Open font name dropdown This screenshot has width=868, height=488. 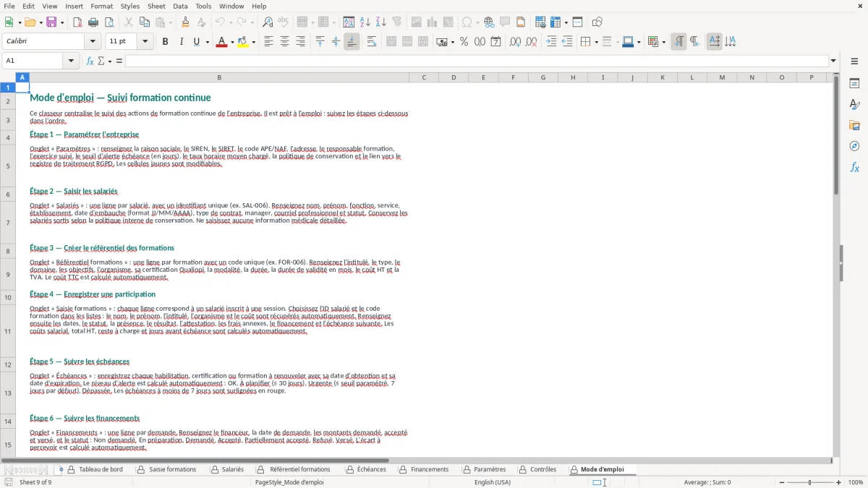tap(93, 42)
